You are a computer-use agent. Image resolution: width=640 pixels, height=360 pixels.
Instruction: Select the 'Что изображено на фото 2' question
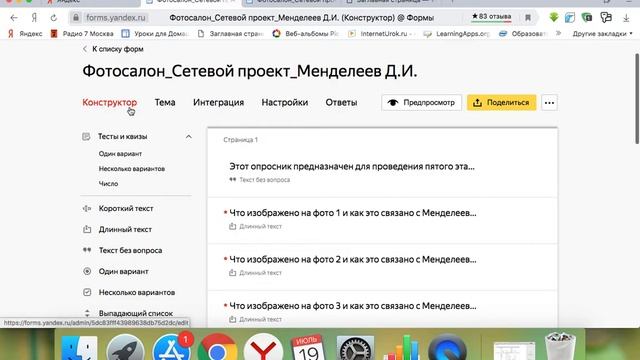point(382,267)
